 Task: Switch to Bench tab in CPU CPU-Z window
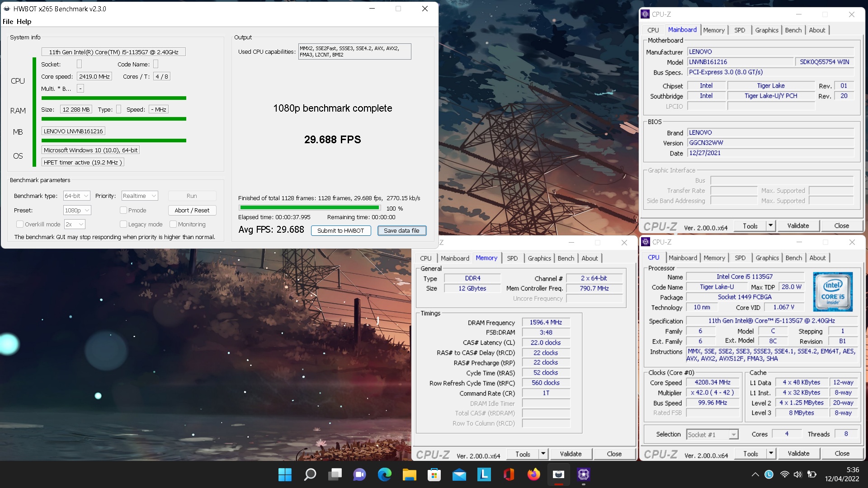(793, 258)
